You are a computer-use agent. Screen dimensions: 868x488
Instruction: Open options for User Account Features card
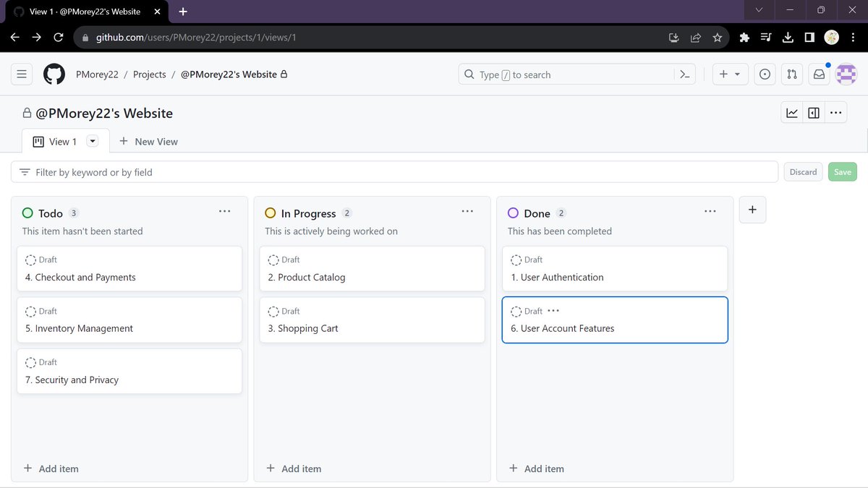553,311
